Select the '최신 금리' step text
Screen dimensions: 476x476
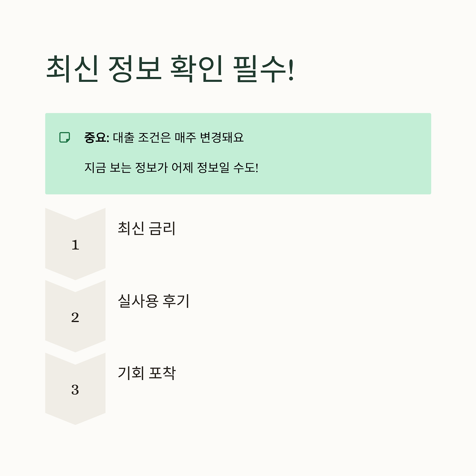coord(147,228)
